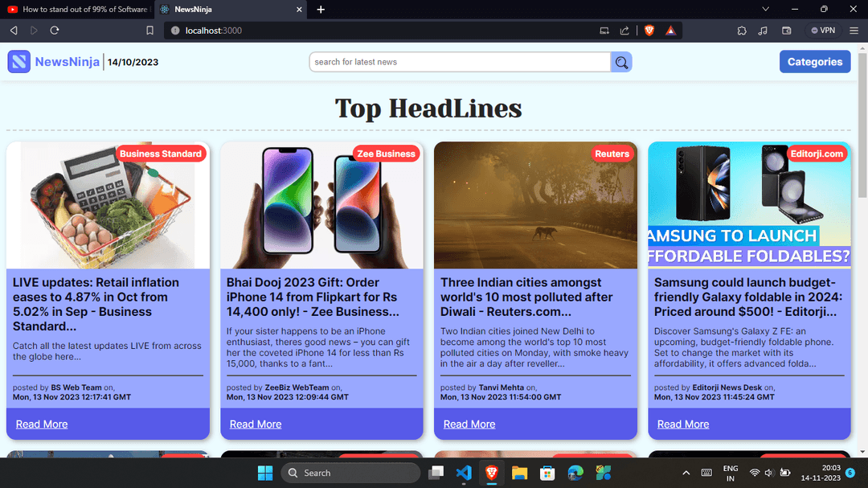The height and width of the screenshot is (488, 868).
Task: Open the browser hamburger menu
Action: (854, 31)
